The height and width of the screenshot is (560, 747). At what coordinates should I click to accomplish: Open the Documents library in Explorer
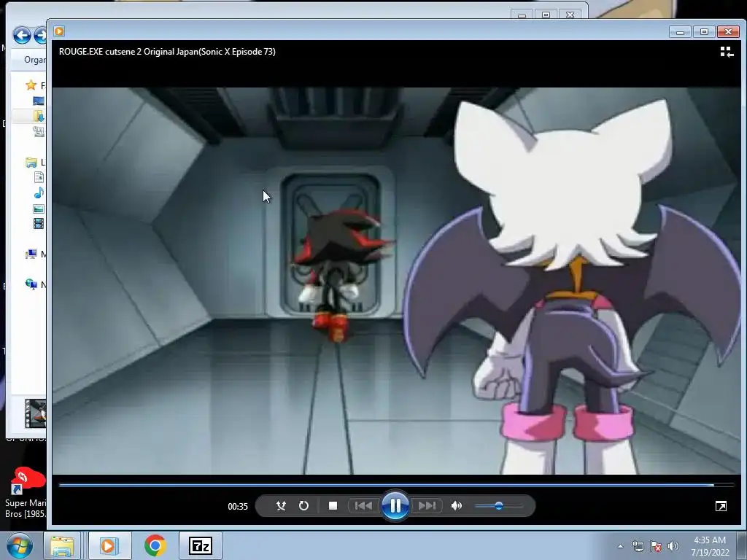click(39, 178)
